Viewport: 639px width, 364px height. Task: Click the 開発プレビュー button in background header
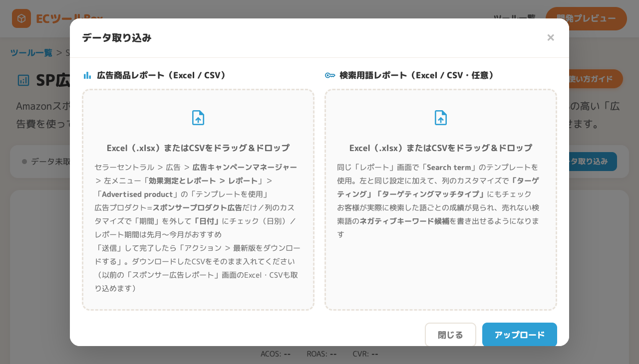pos(586,18)
